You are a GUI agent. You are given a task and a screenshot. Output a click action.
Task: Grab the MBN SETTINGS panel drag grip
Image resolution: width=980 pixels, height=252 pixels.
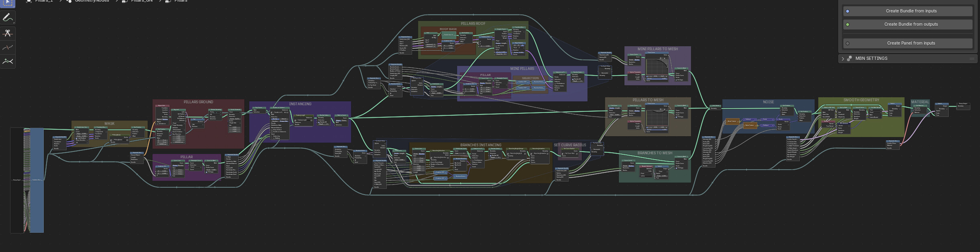(972, 59)
